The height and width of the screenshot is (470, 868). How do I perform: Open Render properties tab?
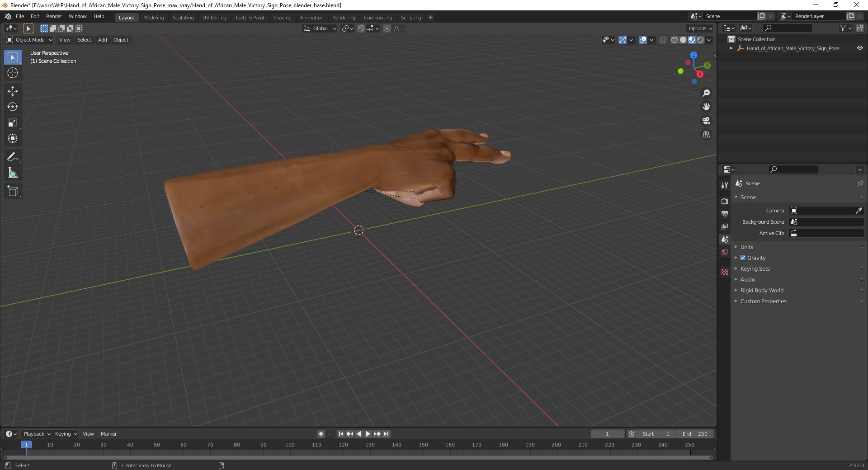point(725,201)
